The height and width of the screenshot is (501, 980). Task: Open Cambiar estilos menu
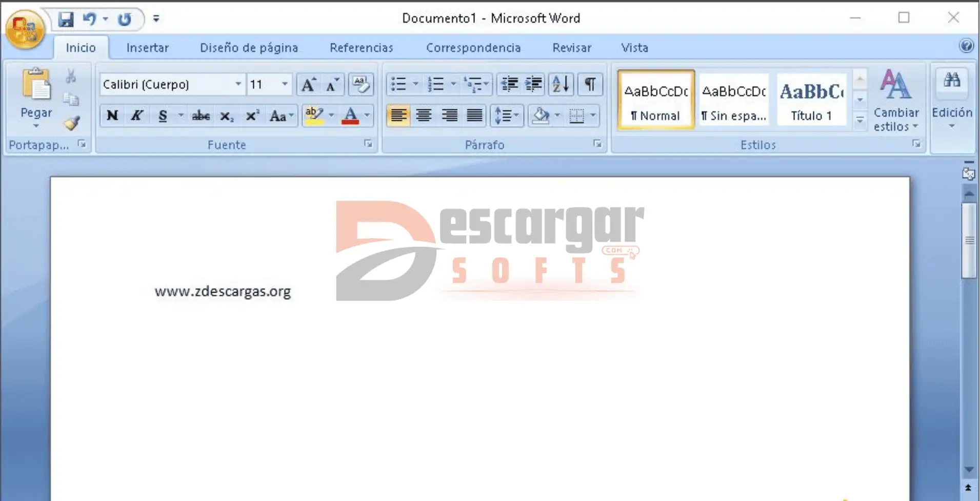tap(896, 100)
